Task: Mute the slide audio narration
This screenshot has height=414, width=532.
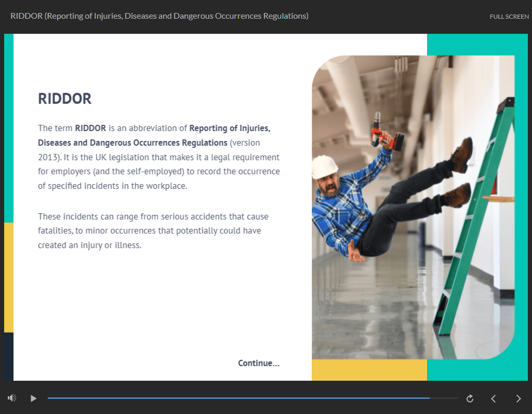Action: [x=11, y=397]
